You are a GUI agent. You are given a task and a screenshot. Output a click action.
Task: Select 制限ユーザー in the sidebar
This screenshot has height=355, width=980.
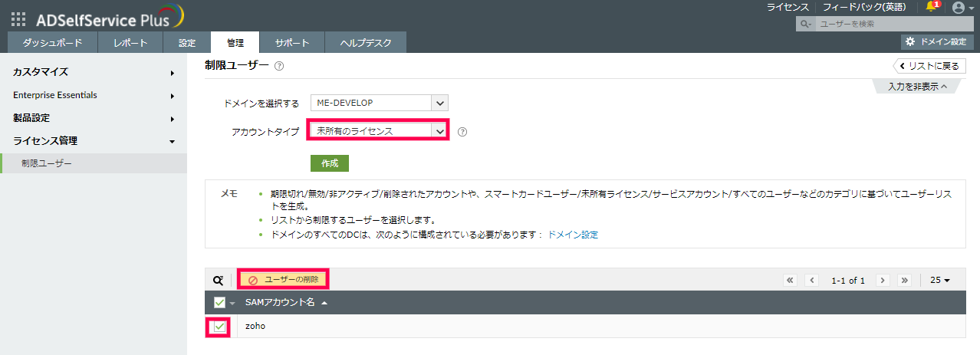point(94,163)
